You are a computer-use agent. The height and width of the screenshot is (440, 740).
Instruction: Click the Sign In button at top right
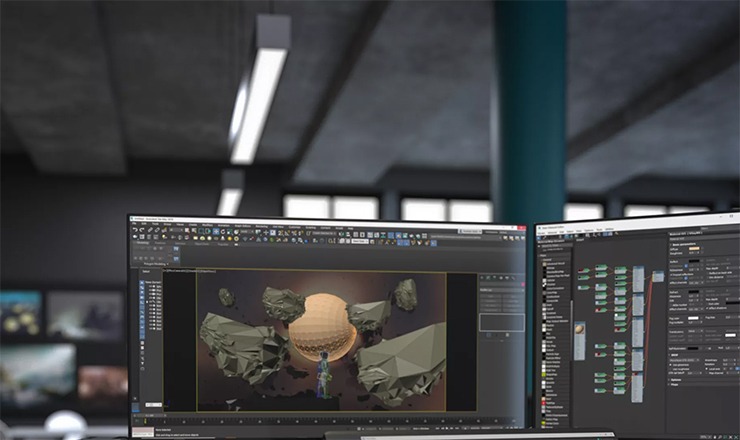[x=468, y=230]
